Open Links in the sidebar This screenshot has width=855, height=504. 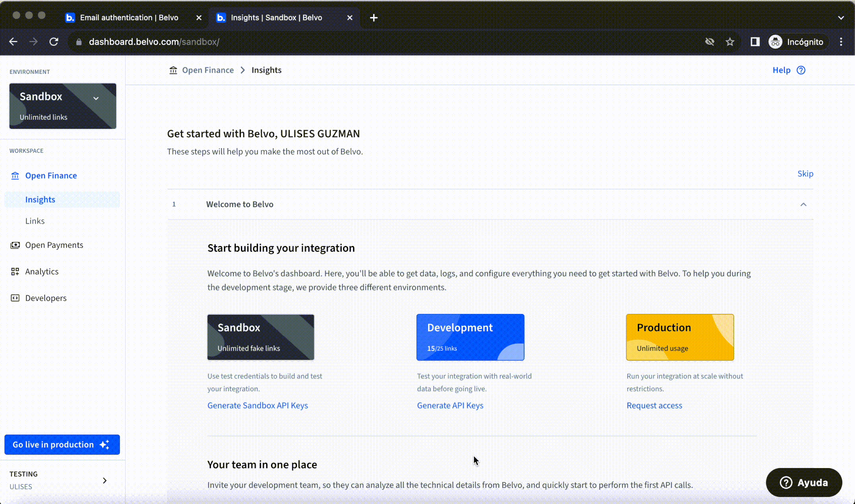pyautogui.click(x=35, y=221)
